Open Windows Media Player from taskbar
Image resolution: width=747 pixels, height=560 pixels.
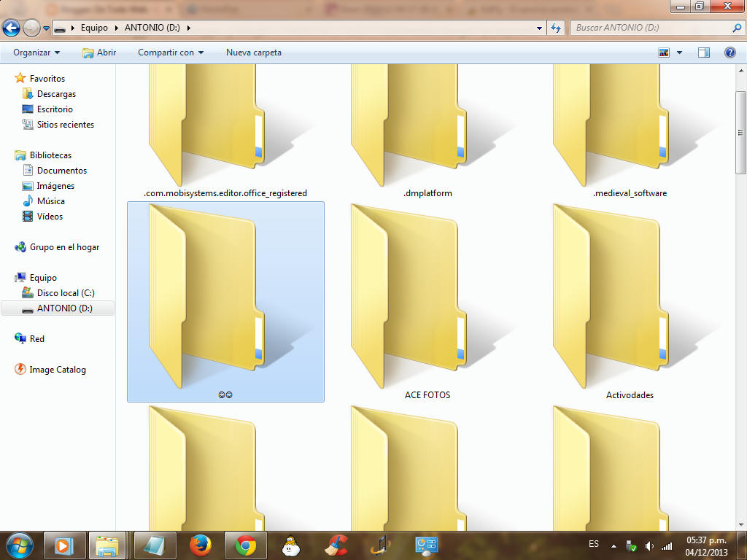[x=65, y=545]
